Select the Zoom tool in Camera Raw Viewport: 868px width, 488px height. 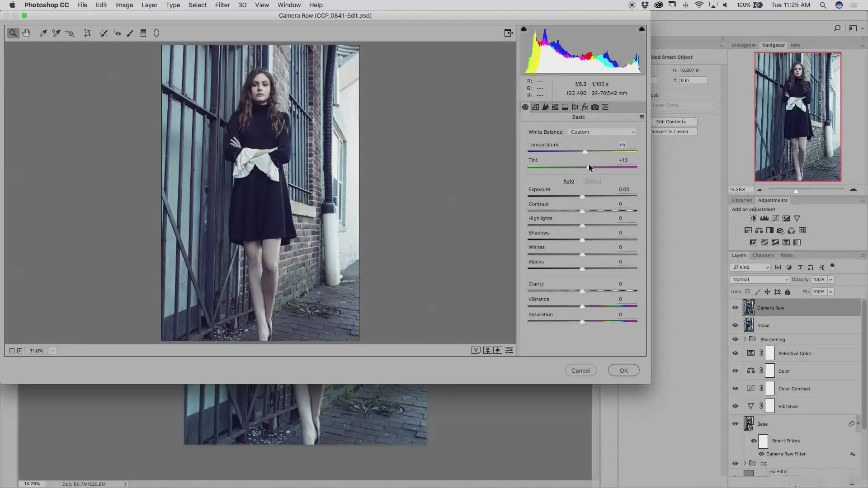click(x=13, y=33)
